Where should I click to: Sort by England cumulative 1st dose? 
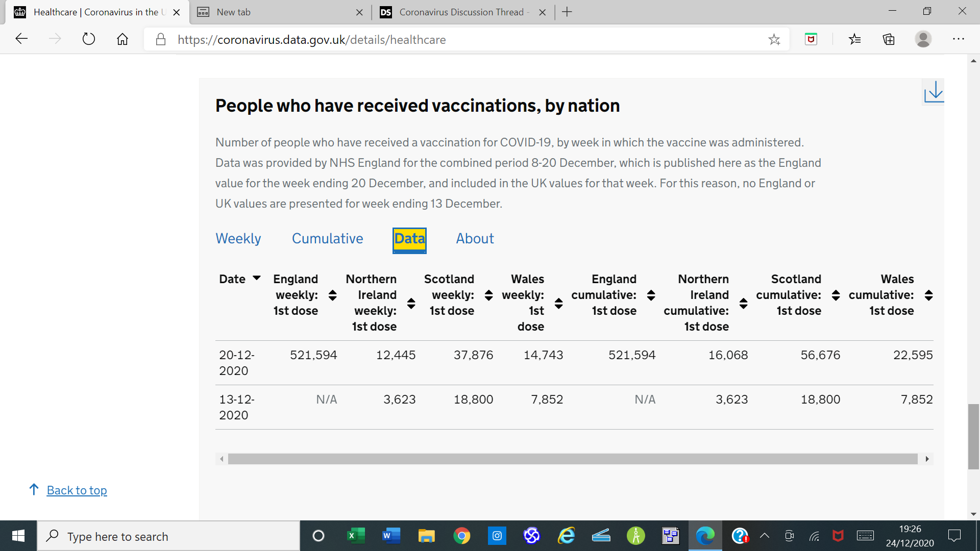[x=651, y=295]
